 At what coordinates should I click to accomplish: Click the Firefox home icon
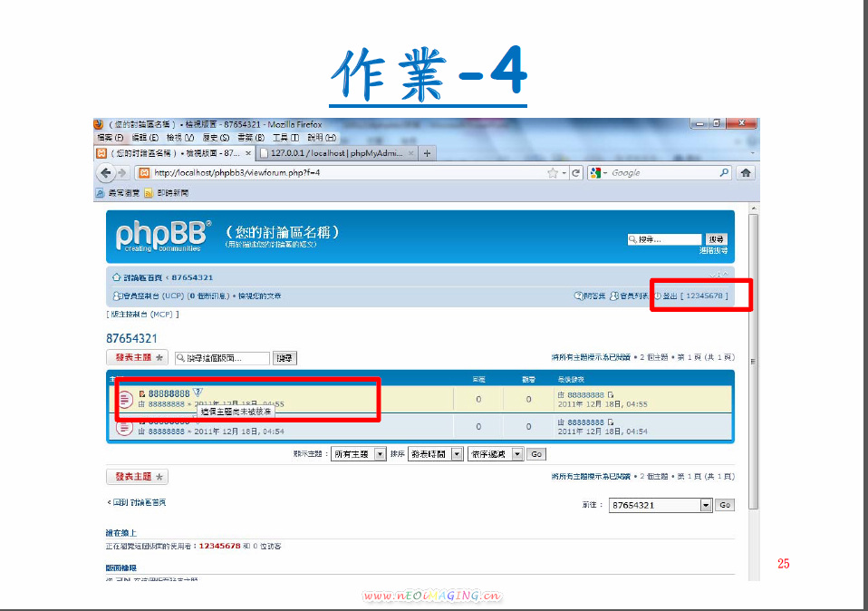747,172
